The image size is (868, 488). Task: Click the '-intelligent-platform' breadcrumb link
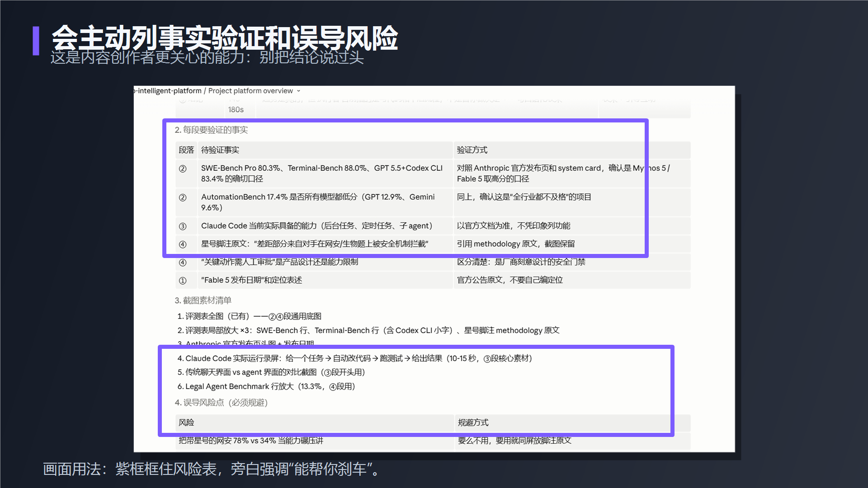168,91
